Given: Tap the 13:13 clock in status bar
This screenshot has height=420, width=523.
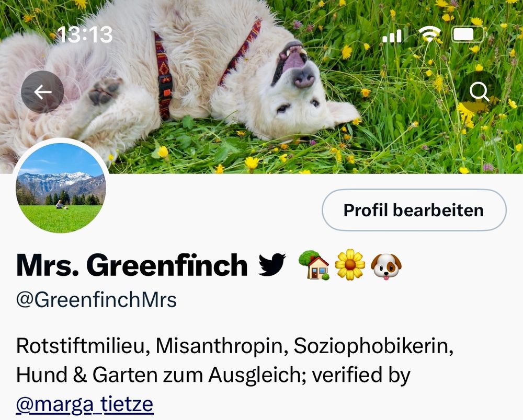Looking at the screenshot, I should point(85,34).
